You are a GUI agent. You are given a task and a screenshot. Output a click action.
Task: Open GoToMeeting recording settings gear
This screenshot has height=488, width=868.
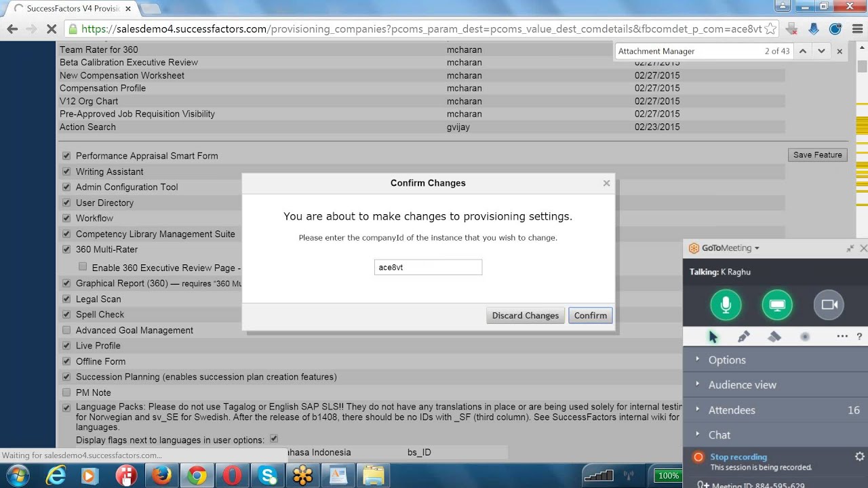coord(859,457)
